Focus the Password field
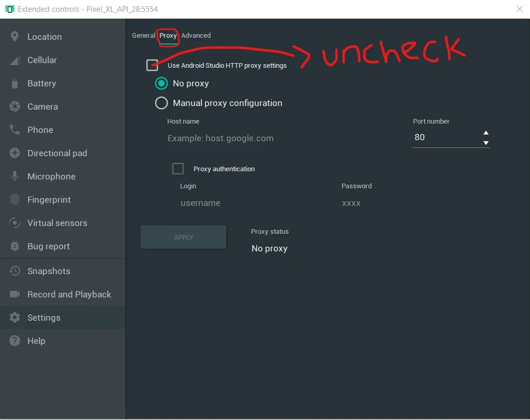The height and width of the screenshot is (420, 530). [416, 203]
